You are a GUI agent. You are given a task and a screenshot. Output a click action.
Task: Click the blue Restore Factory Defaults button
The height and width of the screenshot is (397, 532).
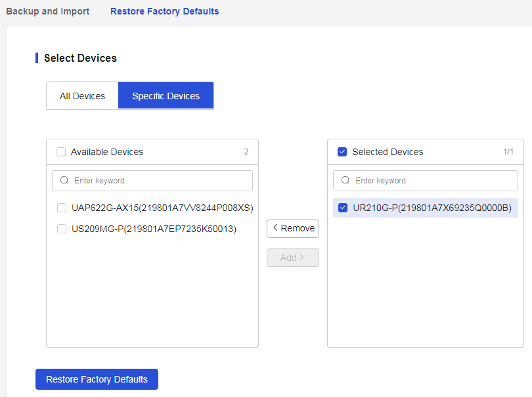click(97, 379)
